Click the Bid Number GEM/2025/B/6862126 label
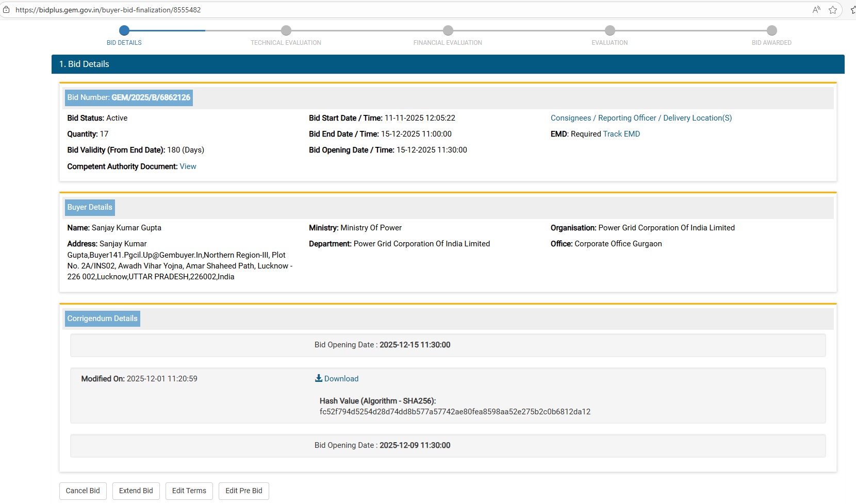This screenshot has width=856, height=504. [x=129, y=97]
